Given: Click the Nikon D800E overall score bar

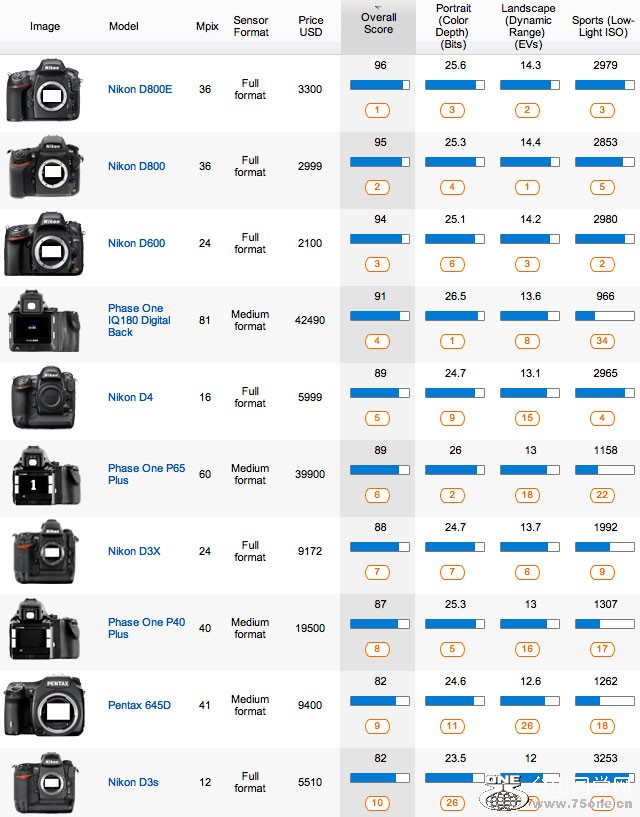Looking at the screenshot, I should point(379,86).
